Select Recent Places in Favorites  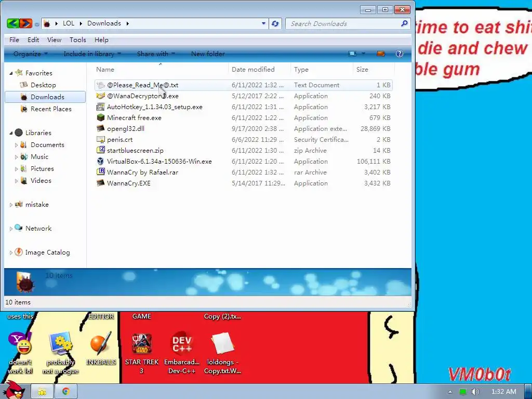pyautogui.click(x=51, y=109)
